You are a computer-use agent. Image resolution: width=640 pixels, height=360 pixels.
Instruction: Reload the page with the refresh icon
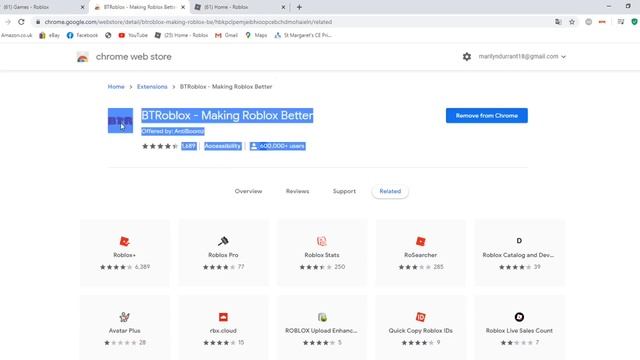click(x=21, y=22)
